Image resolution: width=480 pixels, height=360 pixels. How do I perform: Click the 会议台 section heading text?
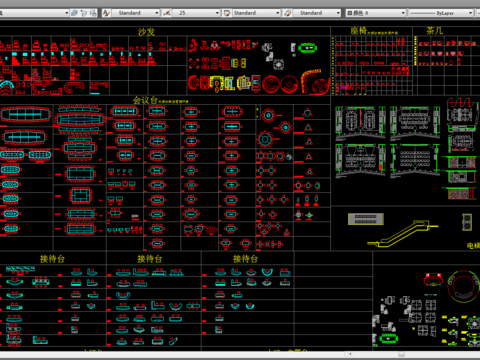(145, 100)
